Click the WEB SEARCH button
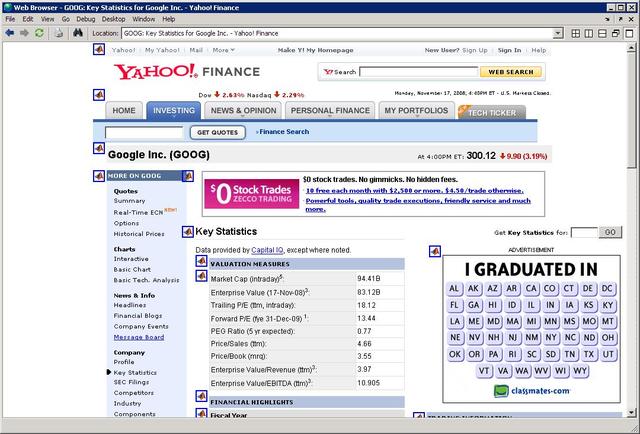 click(511, 72)
